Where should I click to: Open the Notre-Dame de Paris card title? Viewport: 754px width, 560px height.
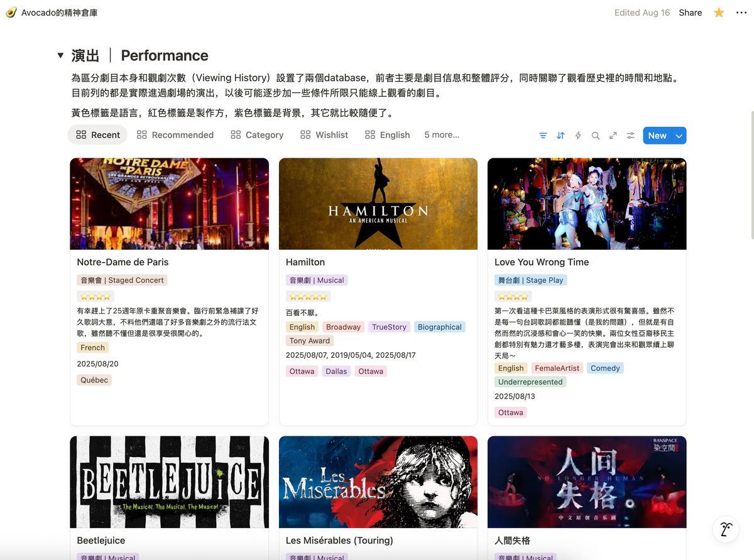pyautogui.click(x=123, y=262)
